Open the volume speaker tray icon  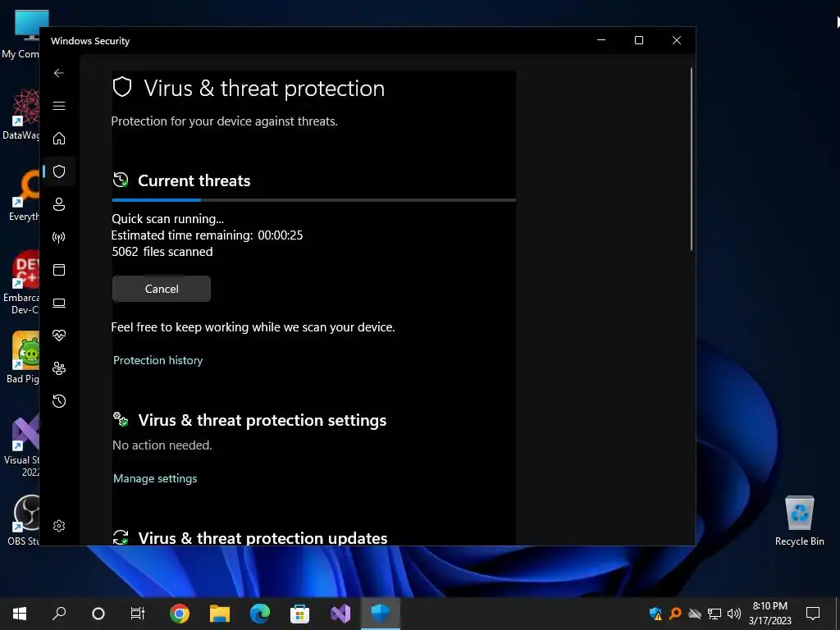(734, 614)
